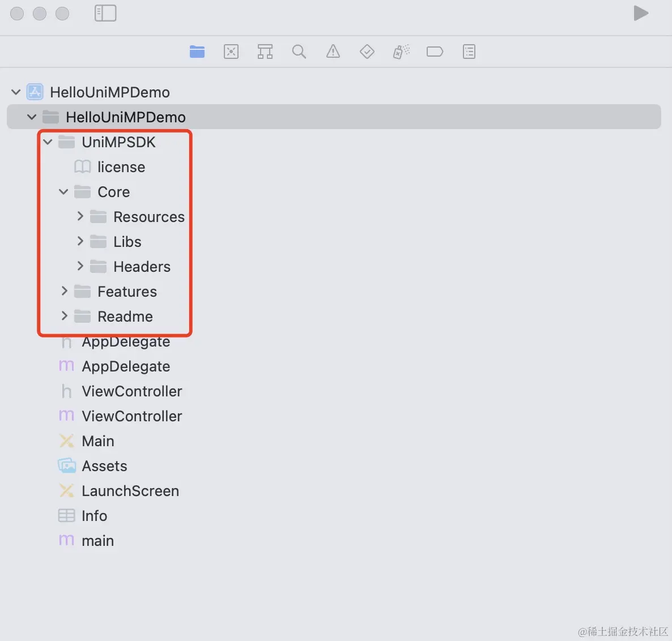Image resolution: width=672 pixels, height=641 pixels.
Task: Open the Source Control navigator tab
Action: [231, 52]
